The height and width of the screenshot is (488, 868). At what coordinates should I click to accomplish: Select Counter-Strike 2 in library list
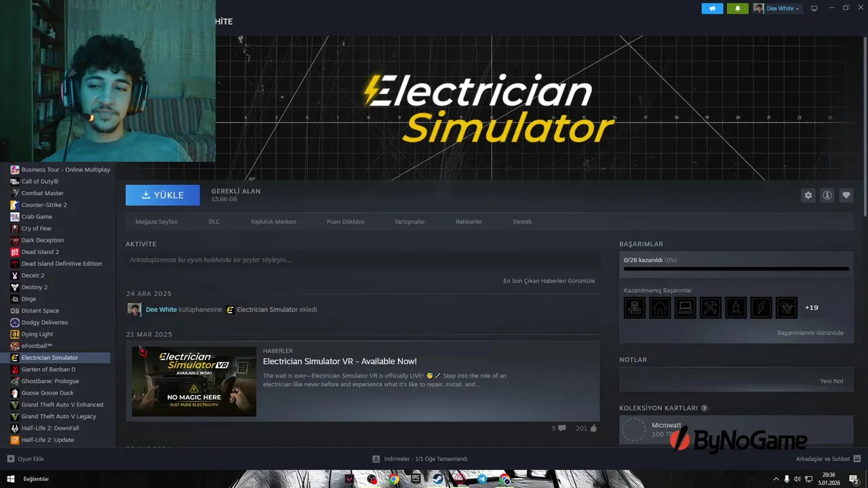pyautogui.click(x=44, y=205)
